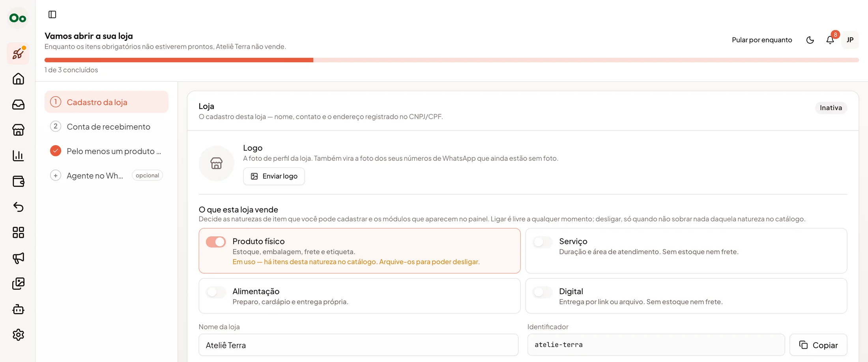Click the onboarding progress bar
The height and width of the screenshot is (362, 868).
[x=452, y=60]
